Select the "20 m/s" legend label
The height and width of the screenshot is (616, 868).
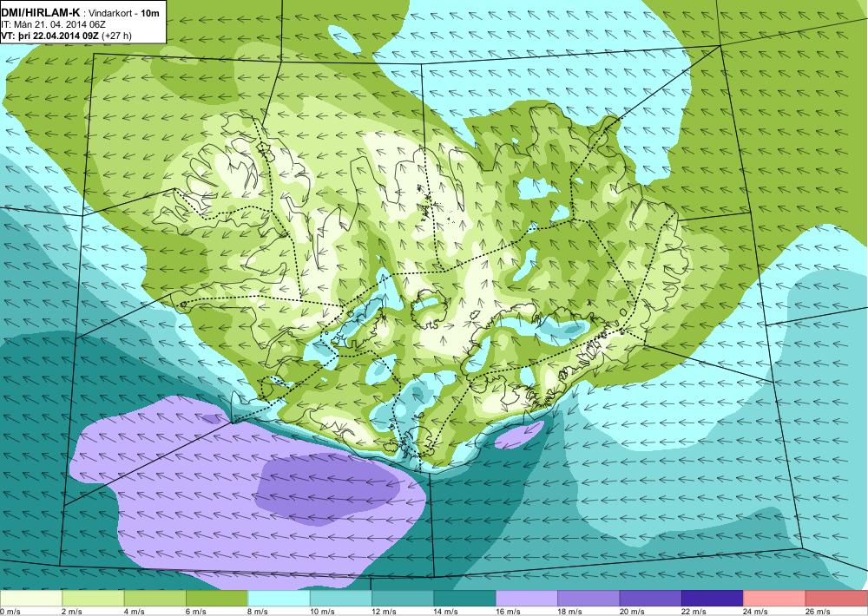[x=632, y=612]
